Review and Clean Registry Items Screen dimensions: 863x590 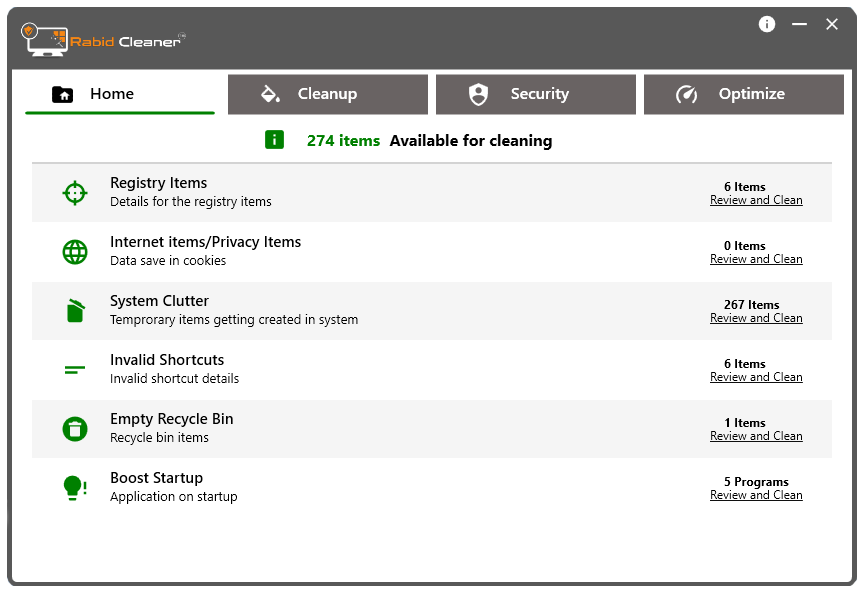(x=756, y=200)
